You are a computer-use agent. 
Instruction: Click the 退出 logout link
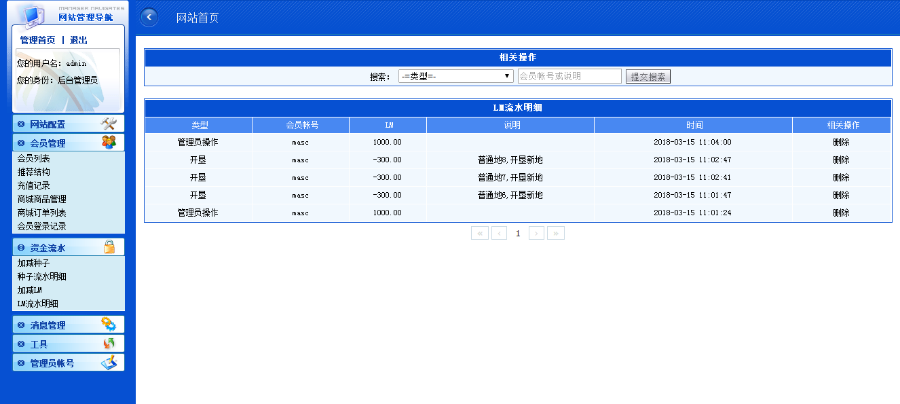tap(79, 40)
